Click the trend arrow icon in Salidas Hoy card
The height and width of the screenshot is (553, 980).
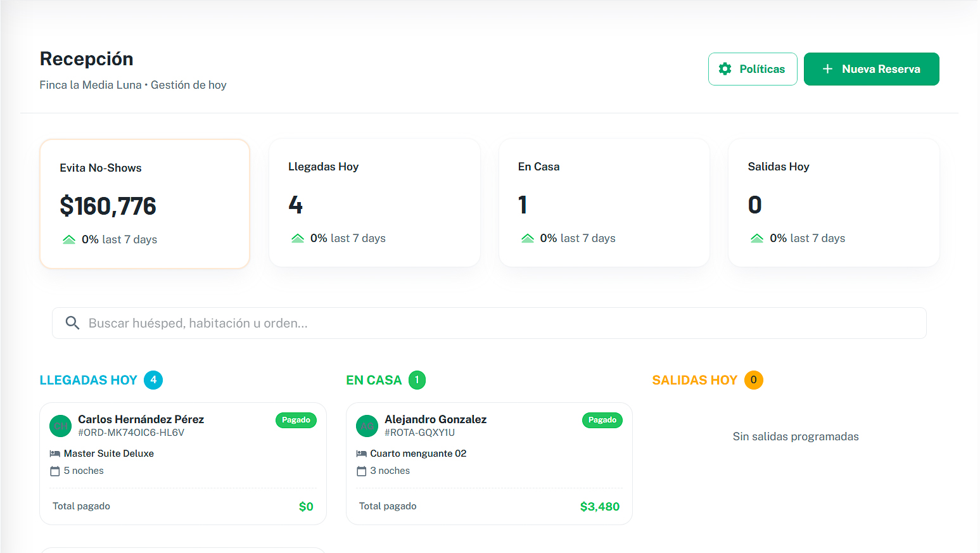tap(756, 238)
